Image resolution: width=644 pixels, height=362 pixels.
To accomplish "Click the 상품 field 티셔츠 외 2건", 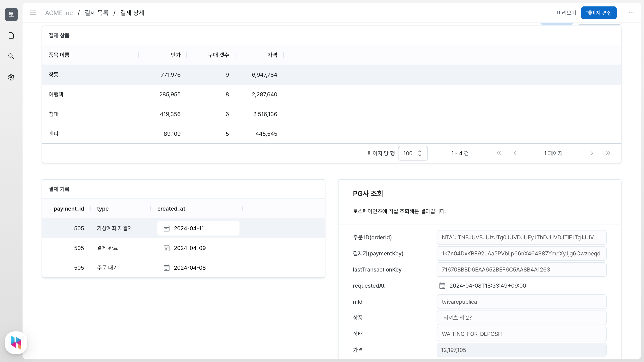I will pos(521,318).
